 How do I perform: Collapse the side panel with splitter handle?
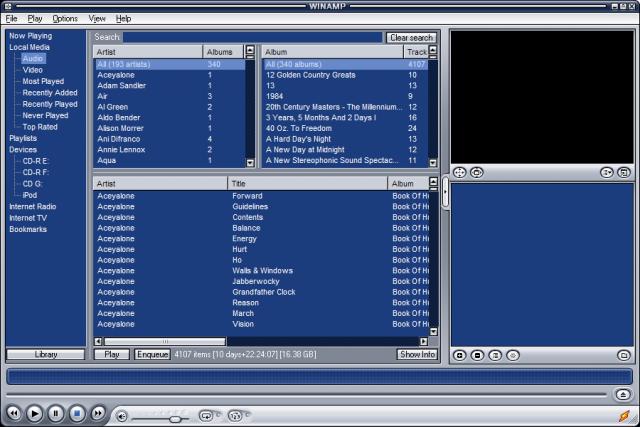coord(445,192)
